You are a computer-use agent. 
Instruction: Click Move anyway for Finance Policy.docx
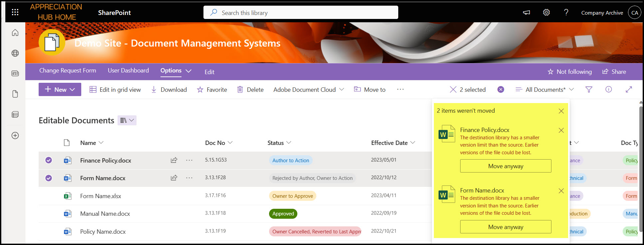pyautogui.click(x=505, y=166)
